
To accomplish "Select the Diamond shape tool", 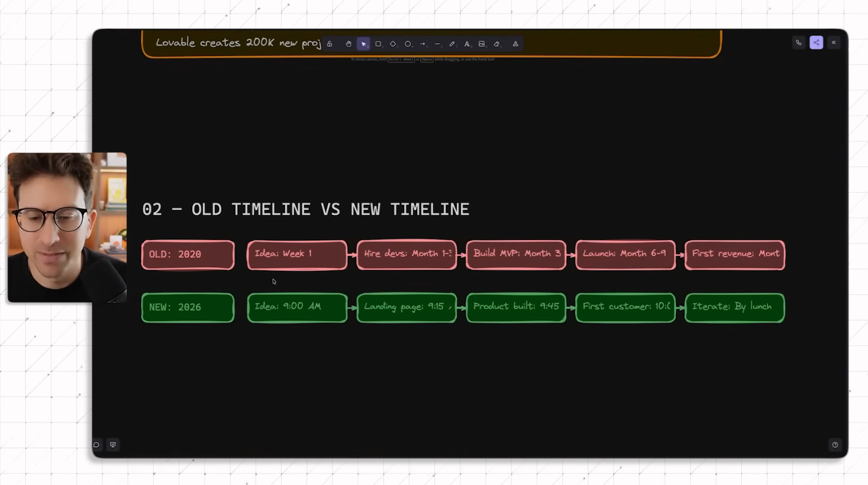I will click(x=393, y=44).
